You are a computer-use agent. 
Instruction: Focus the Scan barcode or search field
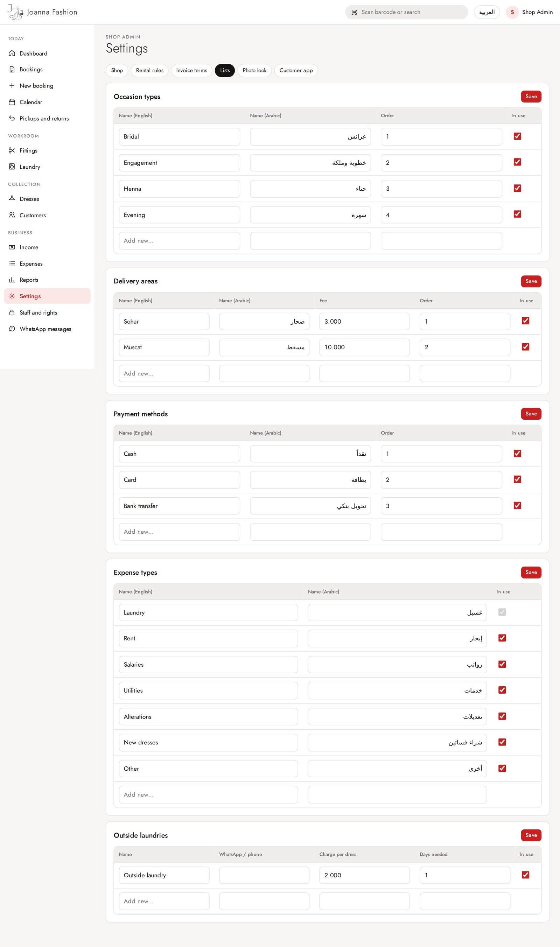(406, 12)
